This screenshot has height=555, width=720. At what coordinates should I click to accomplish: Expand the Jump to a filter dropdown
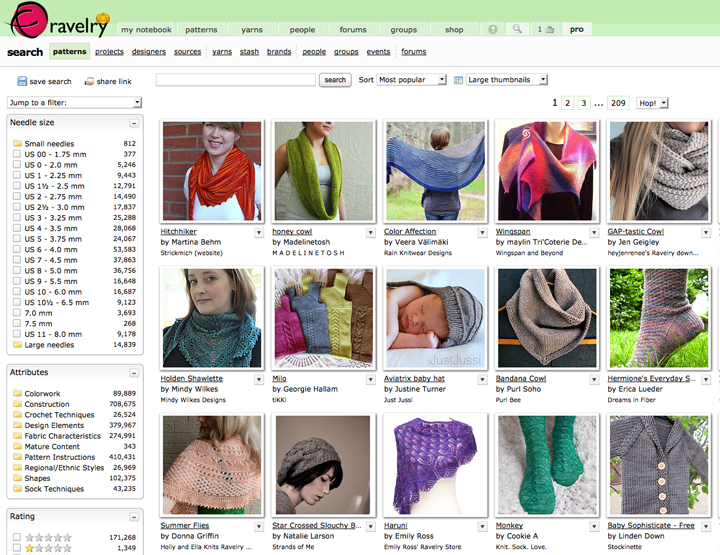(x=74, y=102)
